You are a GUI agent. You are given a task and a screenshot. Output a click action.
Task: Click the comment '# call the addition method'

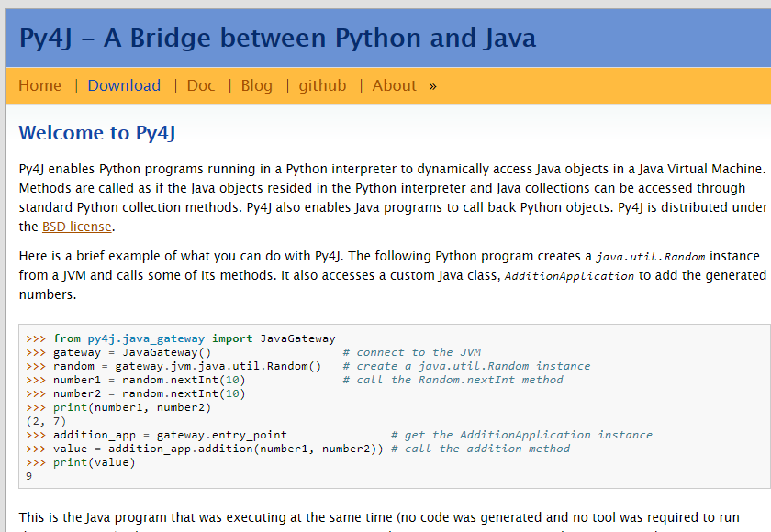coord(480,449)
